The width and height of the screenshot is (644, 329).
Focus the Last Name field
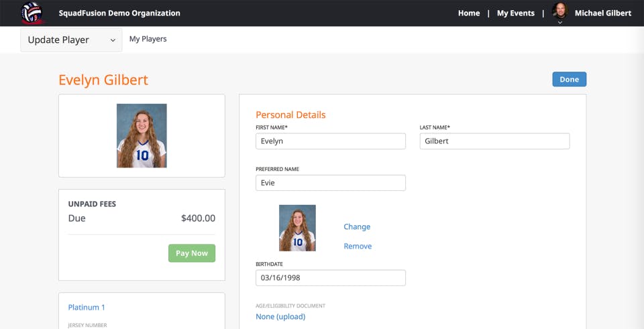tap(494, 141)
